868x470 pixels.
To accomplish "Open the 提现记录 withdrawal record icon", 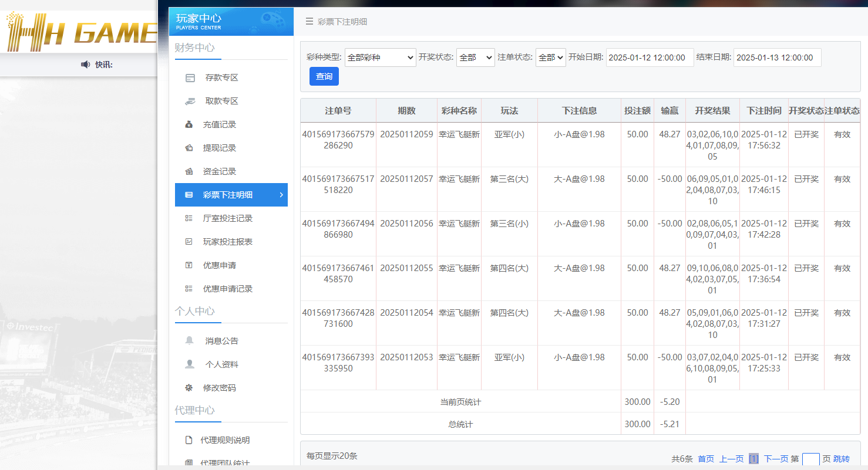I will (x=190, y=147).
